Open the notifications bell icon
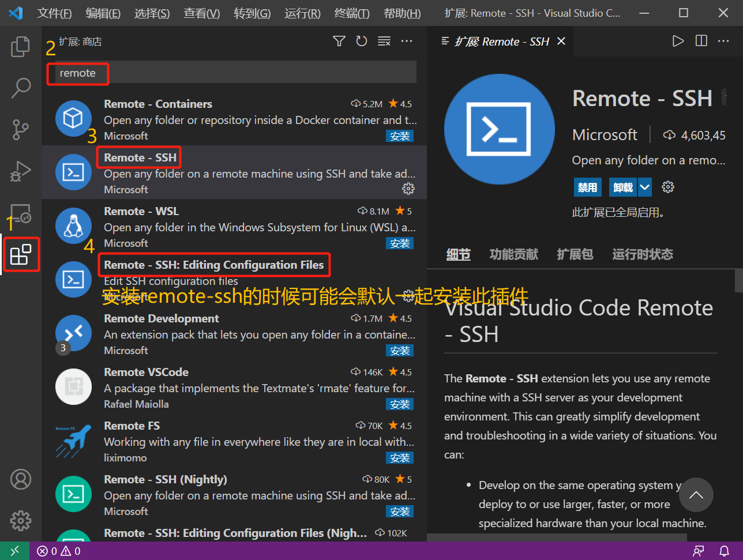This screenshot has height=560, width=743. pyautogui.click(x=725, y=551)
